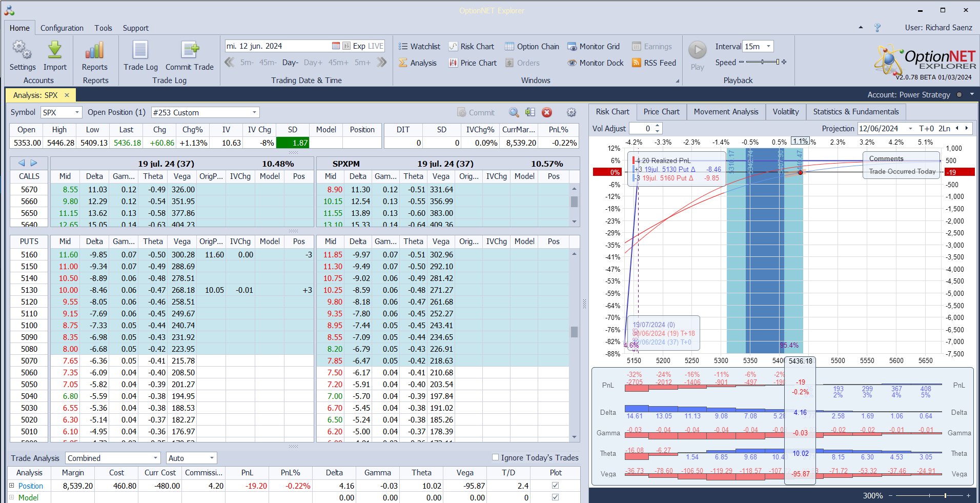This screenshot has width=980, height=503.
Task: Open the Monitor Dock window
Action: pos(596,63)
